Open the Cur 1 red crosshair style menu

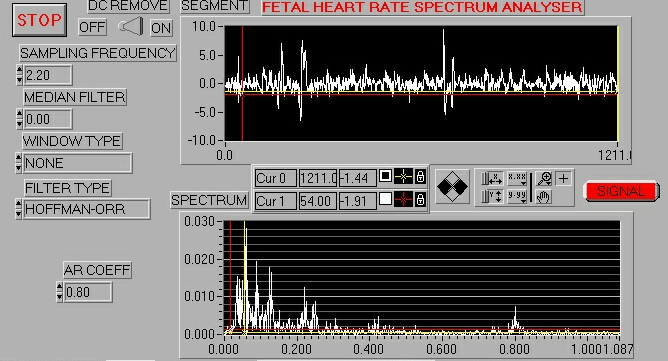[403, 199]
